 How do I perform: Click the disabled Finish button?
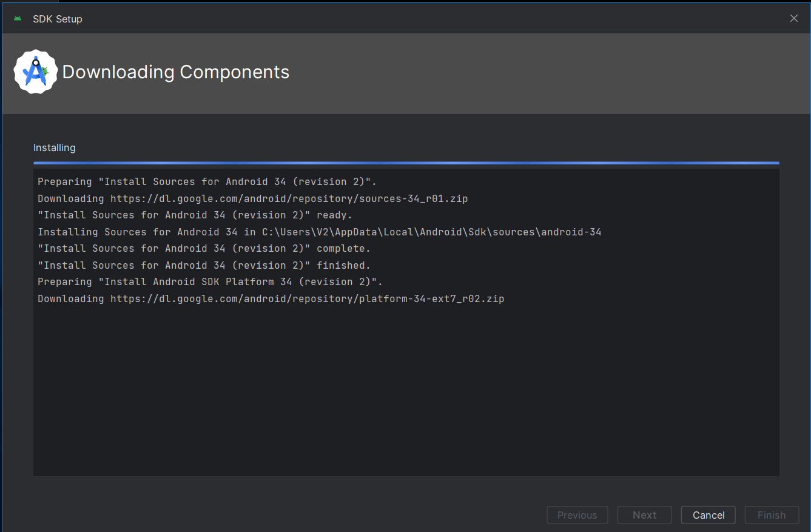771,515
